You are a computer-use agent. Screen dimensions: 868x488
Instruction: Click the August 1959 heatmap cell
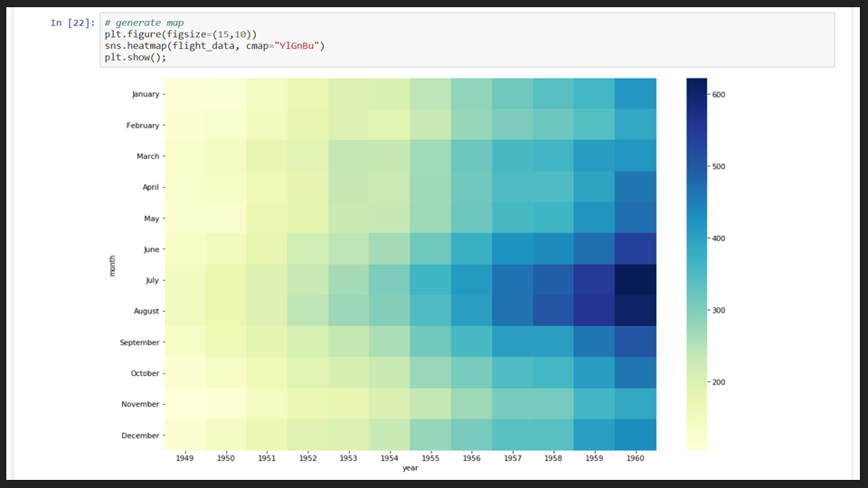(594, 311)
